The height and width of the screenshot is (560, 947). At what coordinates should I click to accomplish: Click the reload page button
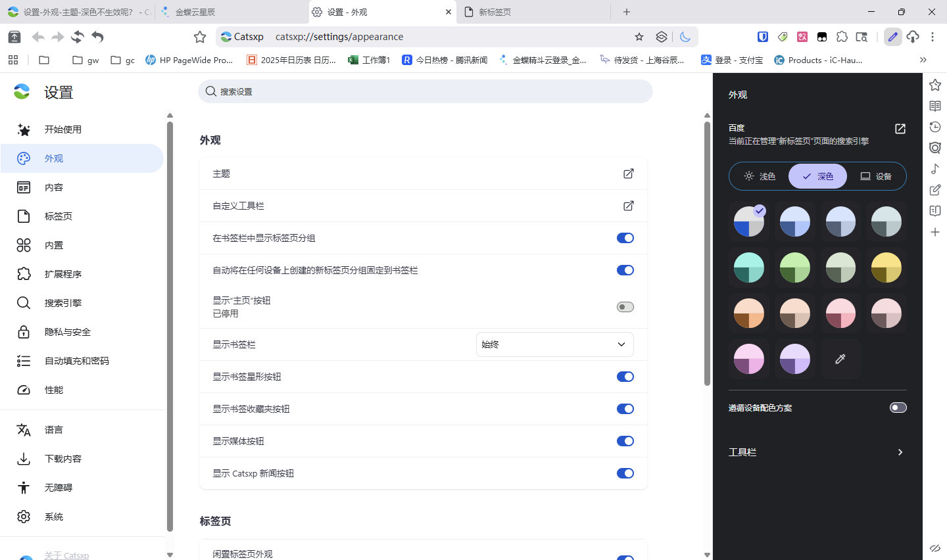pos(78,37)
